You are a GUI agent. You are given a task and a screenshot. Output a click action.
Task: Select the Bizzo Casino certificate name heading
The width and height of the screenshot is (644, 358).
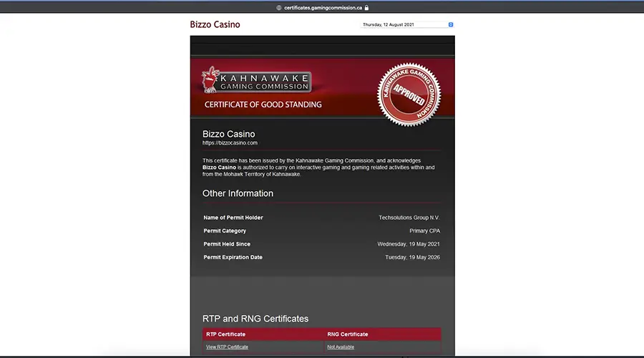tap(229, 134)
